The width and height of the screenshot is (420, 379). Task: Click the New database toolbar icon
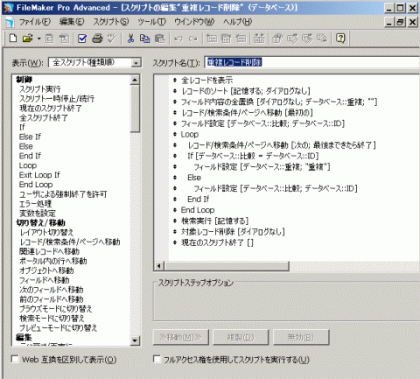[13, 38]
